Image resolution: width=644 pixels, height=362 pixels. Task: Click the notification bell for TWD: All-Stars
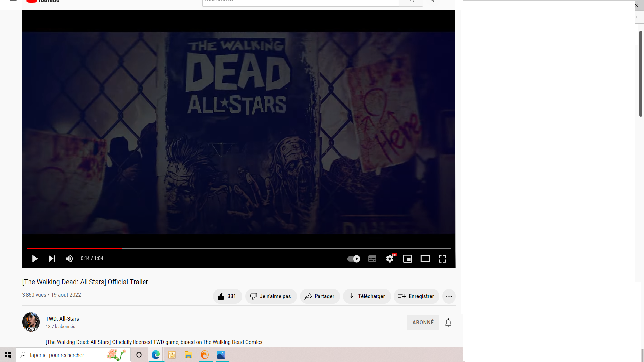coord(448,322)
